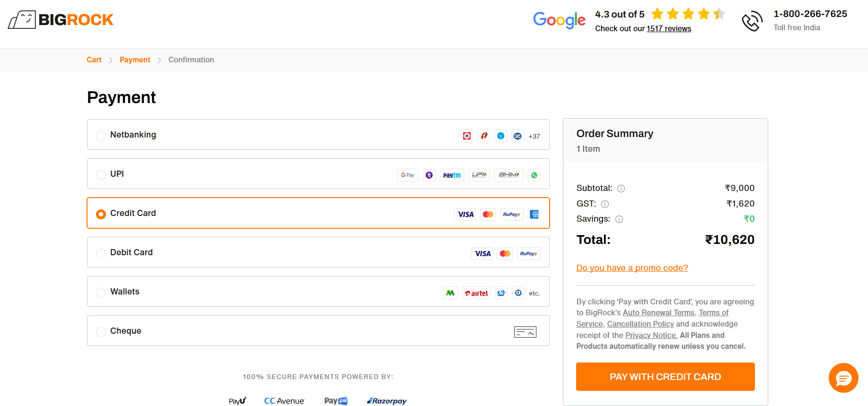The height and width of the screenshot is (406, 868).
Task: Click the Razorpay logo
Action: point(387,401)
